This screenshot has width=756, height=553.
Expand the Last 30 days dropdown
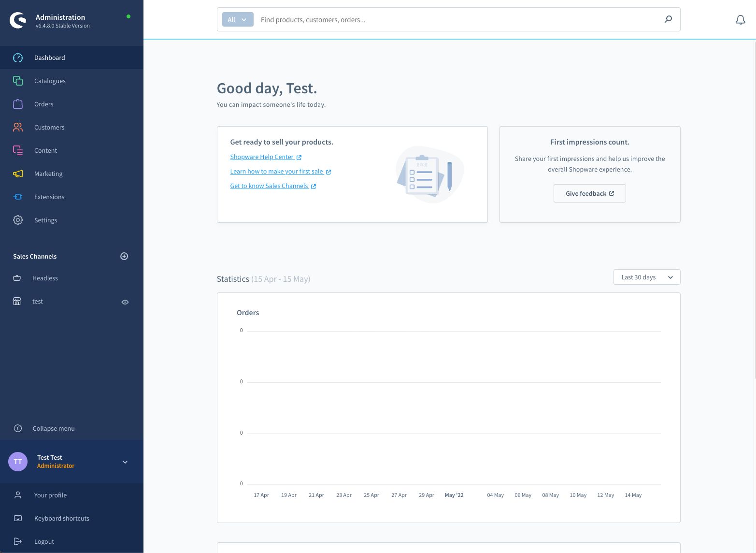click(x=646, y=277)
